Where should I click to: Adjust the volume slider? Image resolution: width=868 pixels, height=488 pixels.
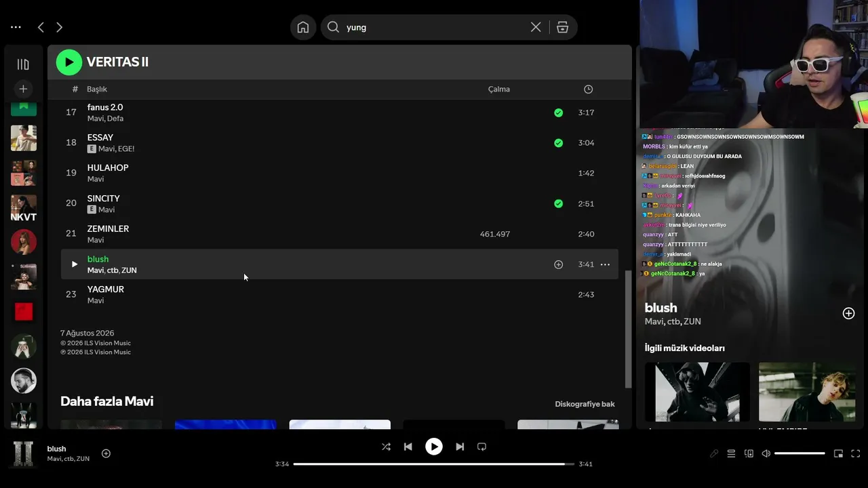coord(800,453)
